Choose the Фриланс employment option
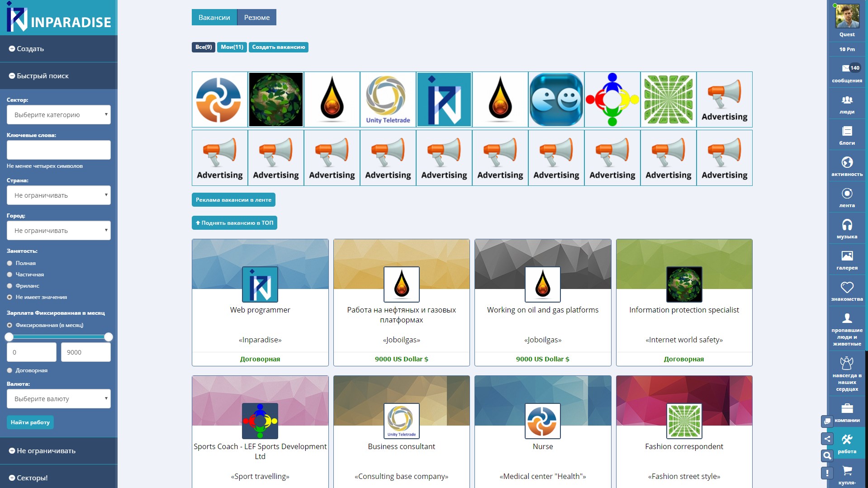The image size is (868, 488). [x=9, y=286]
